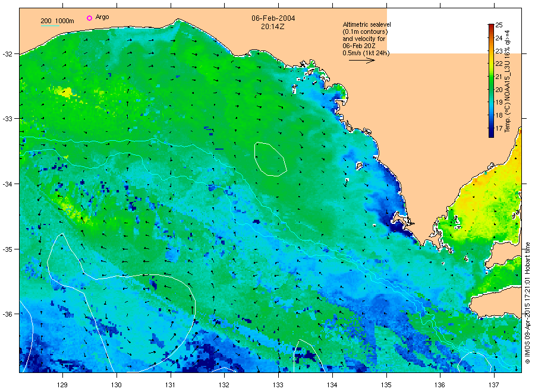The width and height of the screenshot is (535, 392).
Task: Click the '21' label on the color bar
Action: 499,77
